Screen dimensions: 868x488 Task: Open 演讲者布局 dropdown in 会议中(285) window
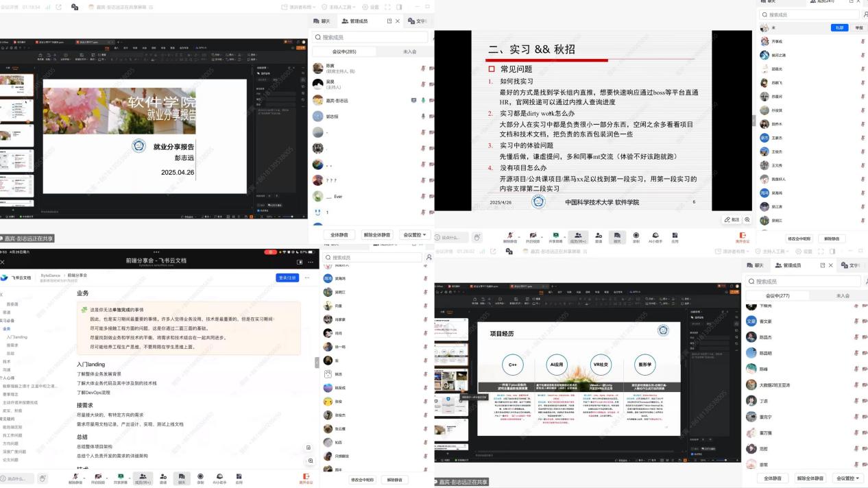coord(297,7)
